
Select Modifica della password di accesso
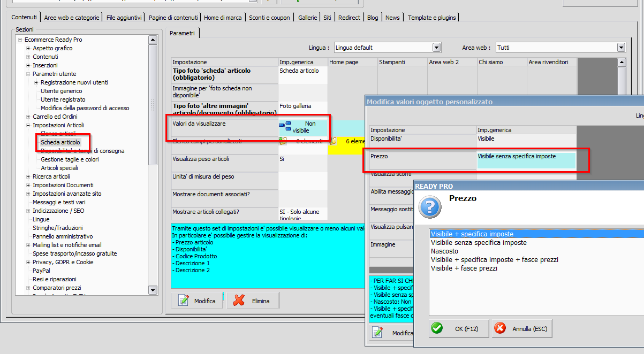[85, 108]
